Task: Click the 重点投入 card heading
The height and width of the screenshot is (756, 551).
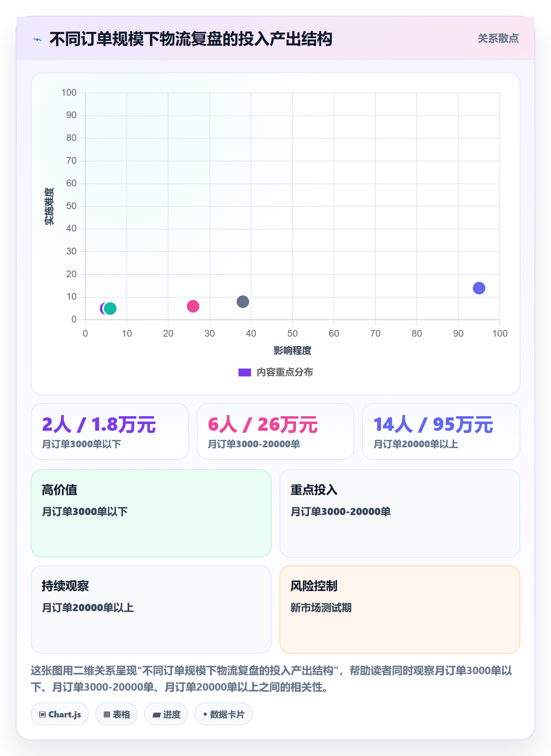Action: [x=314, y=490]
